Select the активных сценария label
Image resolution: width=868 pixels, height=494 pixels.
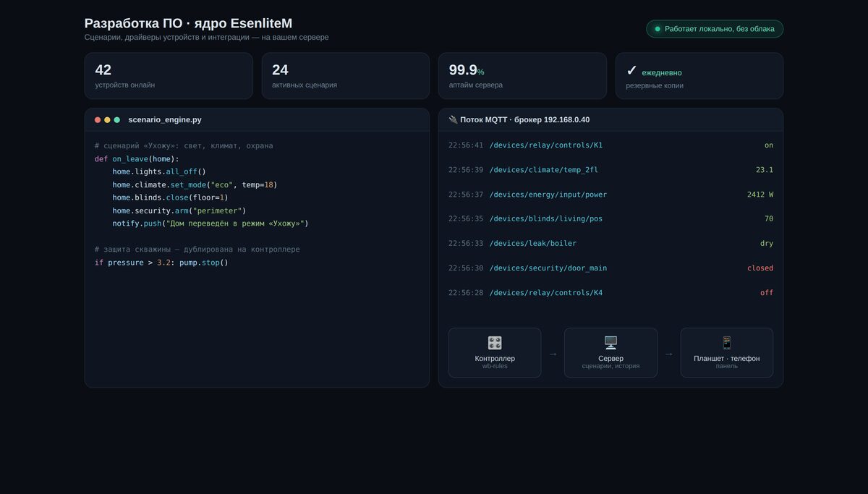click(305, 85)
